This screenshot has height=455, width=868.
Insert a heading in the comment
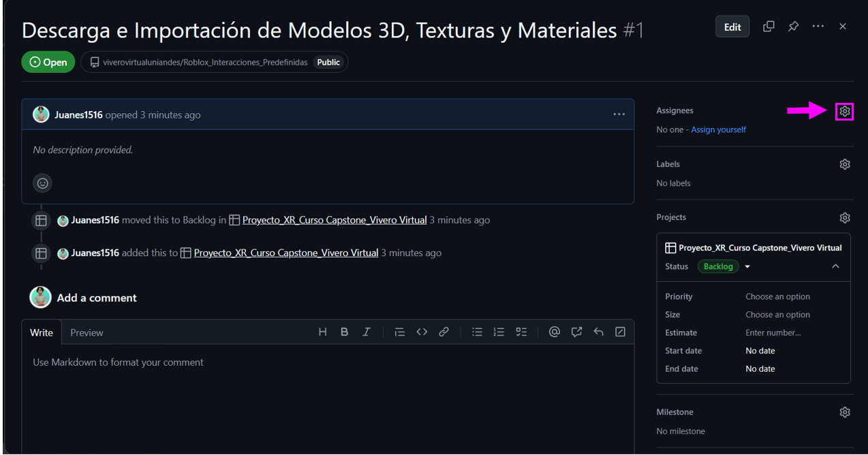pos(322,332)
